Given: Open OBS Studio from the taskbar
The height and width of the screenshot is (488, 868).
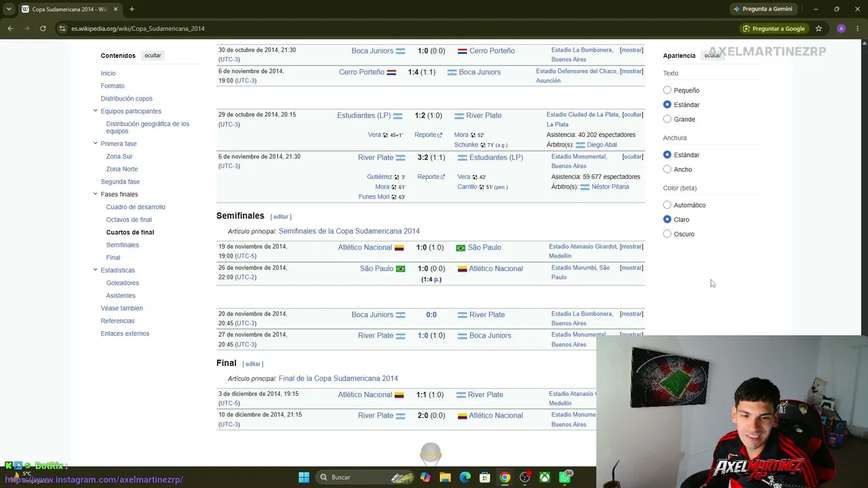Looking at the screenshot, I should (x=525, y=477).
